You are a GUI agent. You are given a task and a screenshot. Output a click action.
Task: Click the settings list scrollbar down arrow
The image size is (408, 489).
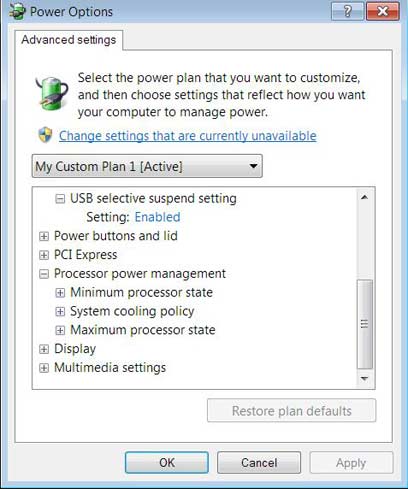(x=364, y=379)
